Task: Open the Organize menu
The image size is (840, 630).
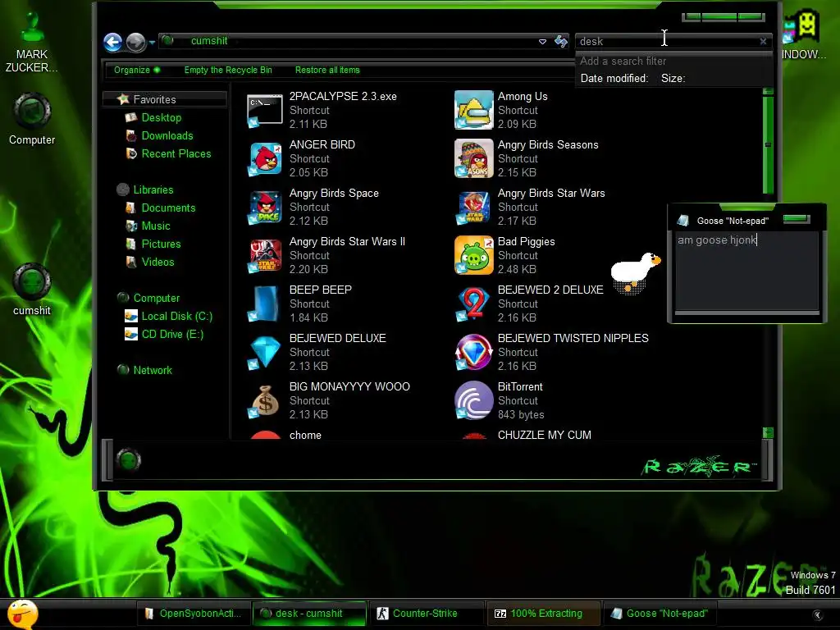Action: (x=137, y=71)
